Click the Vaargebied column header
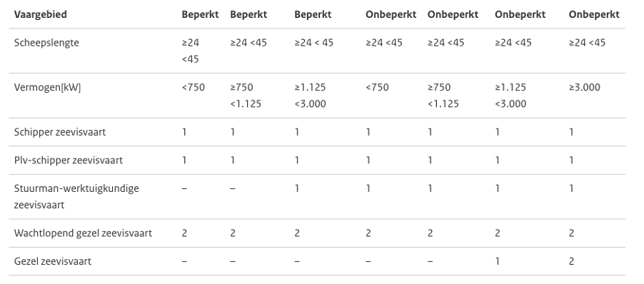644x284 pixels. (40, 15)
